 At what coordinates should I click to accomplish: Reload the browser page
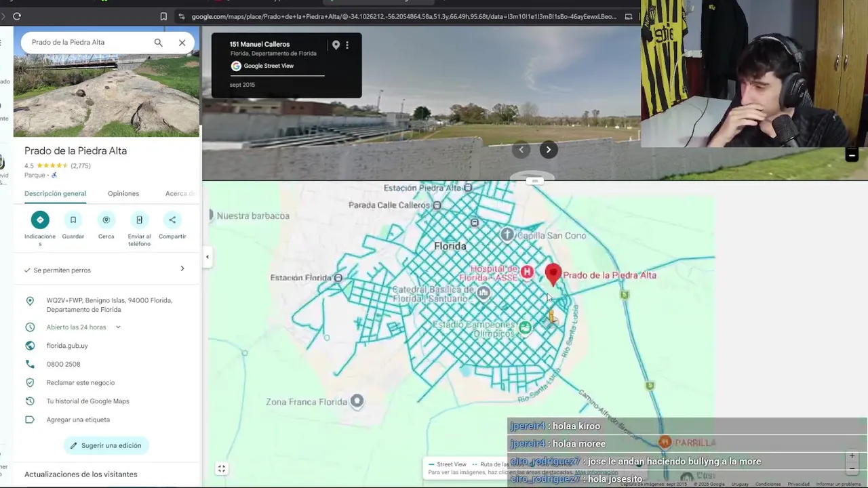click(17, 16)
